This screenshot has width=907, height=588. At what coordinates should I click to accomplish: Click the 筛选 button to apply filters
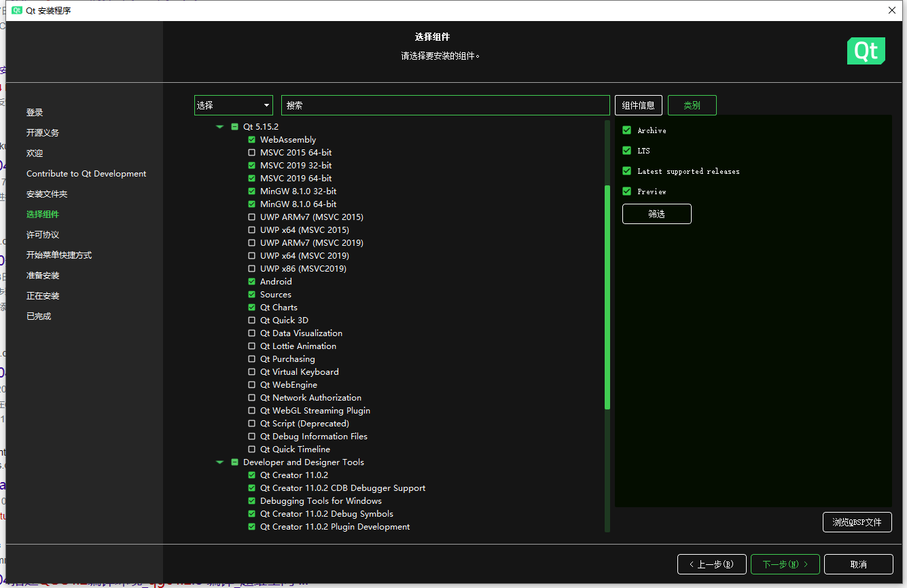(x=656, y=213)
